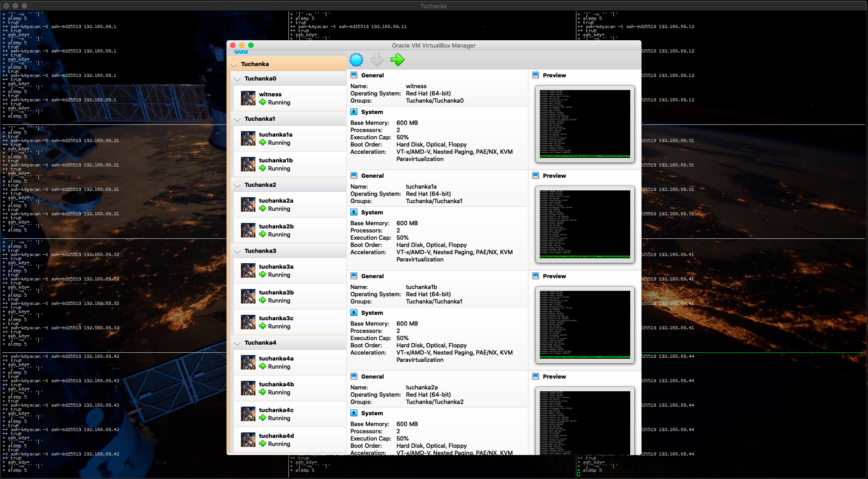
Task: Click the Preview section icon for tuchanka2a
Action: (x=536, y=376)
